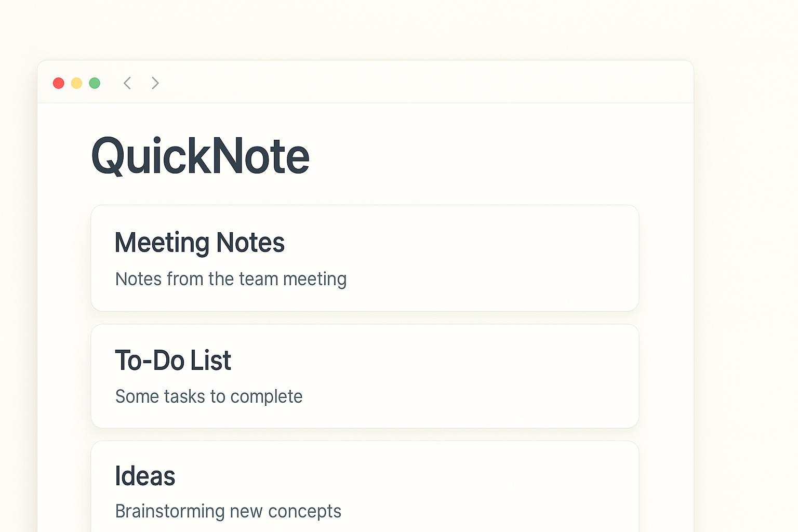Viewport: 798px width, 532px height.
Task: Click the Meeting Notes title text
Action: point(199,242)
